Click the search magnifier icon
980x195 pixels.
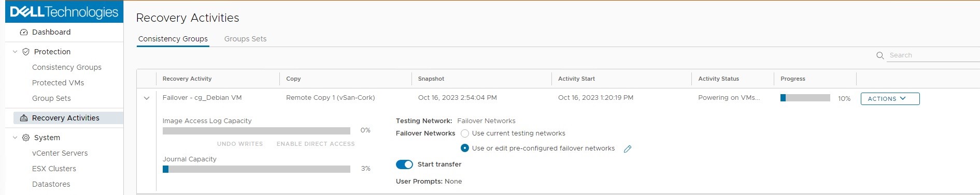click(x=880, y=55)
